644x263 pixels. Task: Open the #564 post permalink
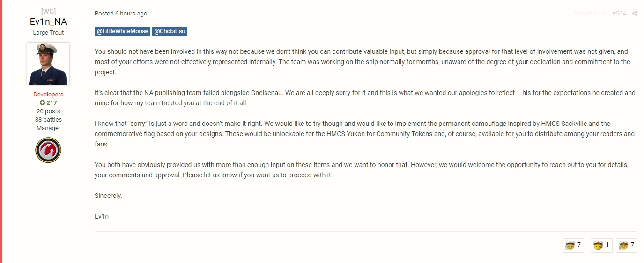pos(619,14)
